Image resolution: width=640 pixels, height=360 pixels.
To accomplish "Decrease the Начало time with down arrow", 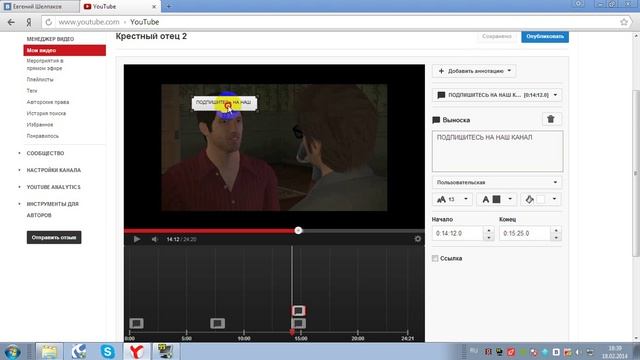I will point(489,237).
